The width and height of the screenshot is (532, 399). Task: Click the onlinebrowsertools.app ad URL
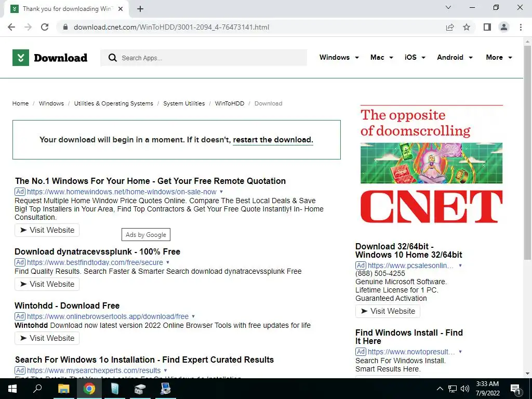click(x=108, y=316)
